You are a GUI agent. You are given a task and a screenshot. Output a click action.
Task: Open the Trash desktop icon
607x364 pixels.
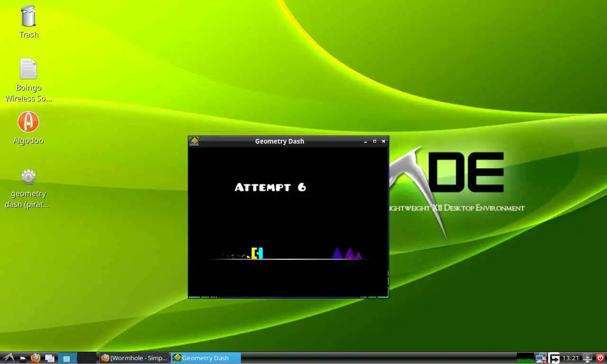click(28, 17)
